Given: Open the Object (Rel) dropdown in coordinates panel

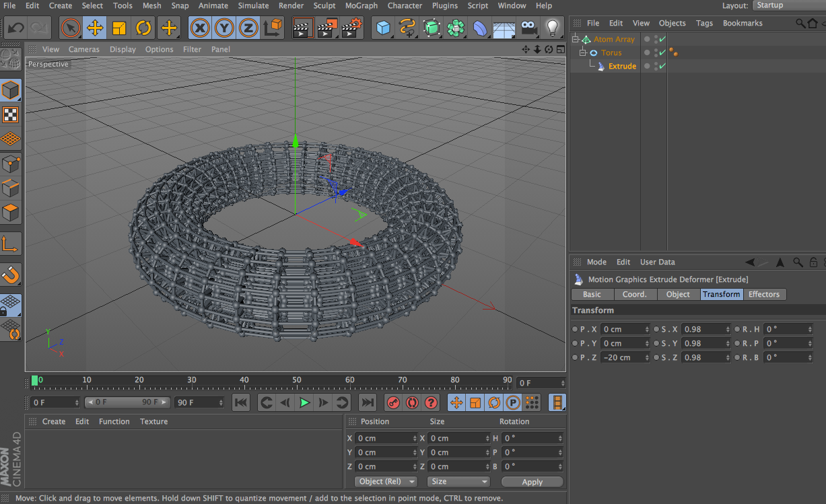Looking at the screenshot, I should click(x=385, y=481).
